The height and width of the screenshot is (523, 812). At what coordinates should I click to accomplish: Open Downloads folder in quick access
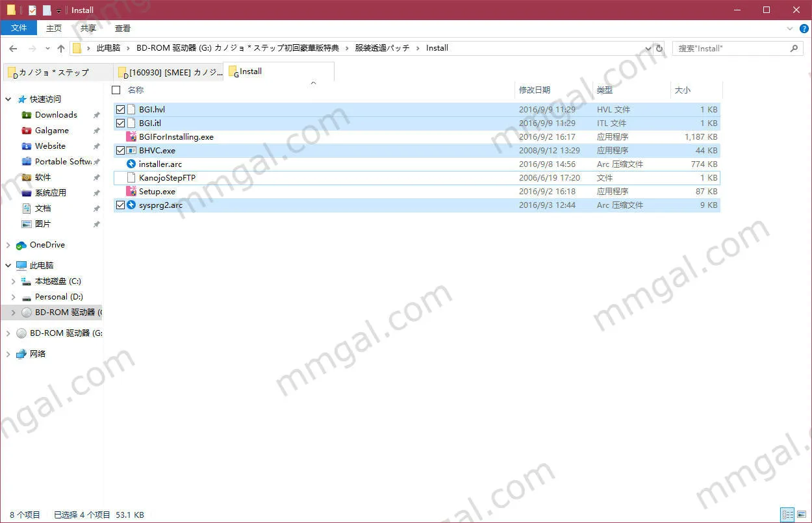tap(56, 115)
